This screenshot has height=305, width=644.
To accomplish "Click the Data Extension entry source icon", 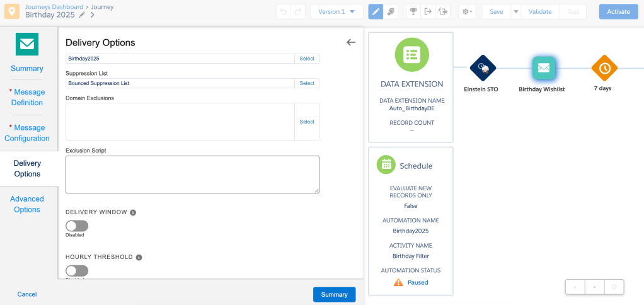I will pyautogui.click(x=411, y=54).
